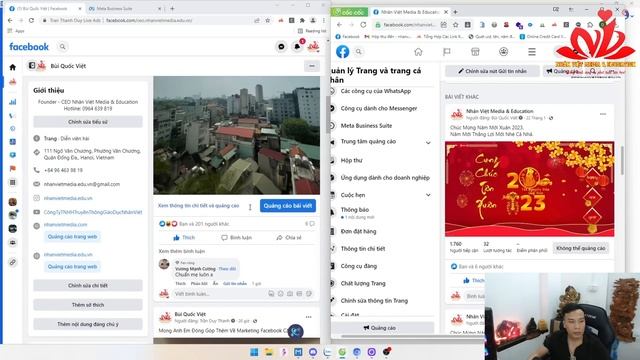The width and height of the screenshot is (640, 360).
Task: Click Không thể quảng cáo button
Action: pos(581,248)
